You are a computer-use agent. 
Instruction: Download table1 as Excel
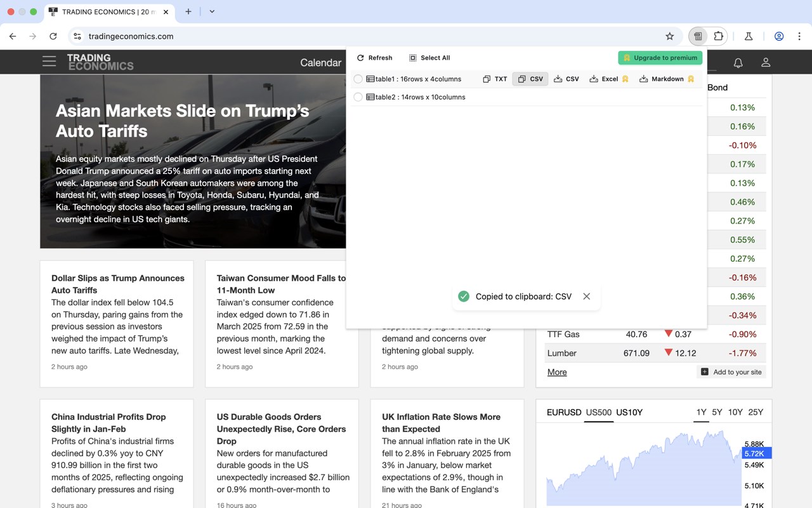pyautogui.click(x=608, y=79)
